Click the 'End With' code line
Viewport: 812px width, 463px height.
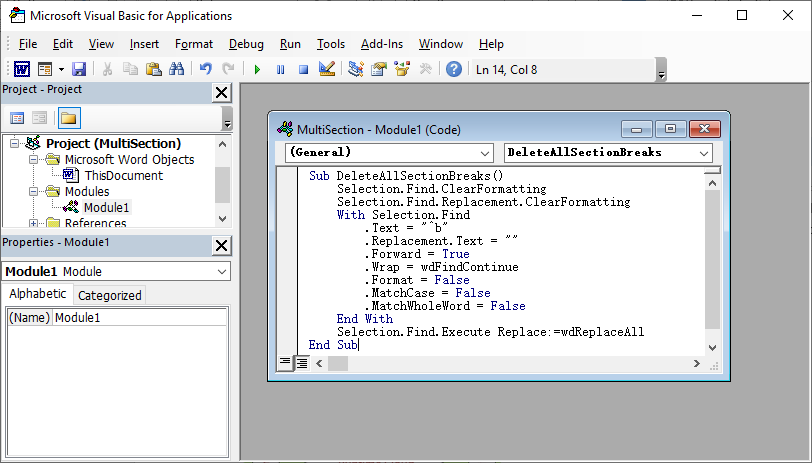tap(365, 319)
